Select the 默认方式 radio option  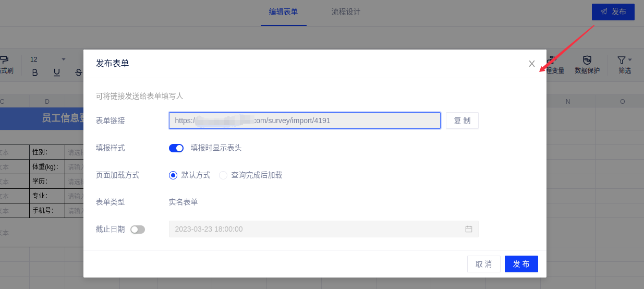(x=173, y=175)
